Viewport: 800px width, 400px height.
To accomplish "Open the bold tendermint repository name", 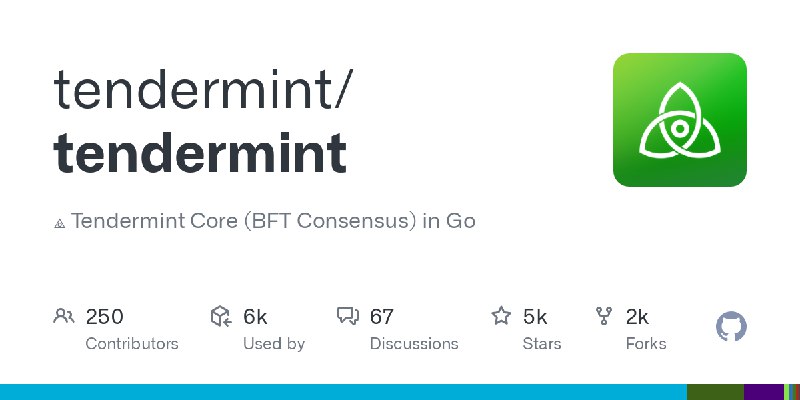I will click(x=200, y=153).
